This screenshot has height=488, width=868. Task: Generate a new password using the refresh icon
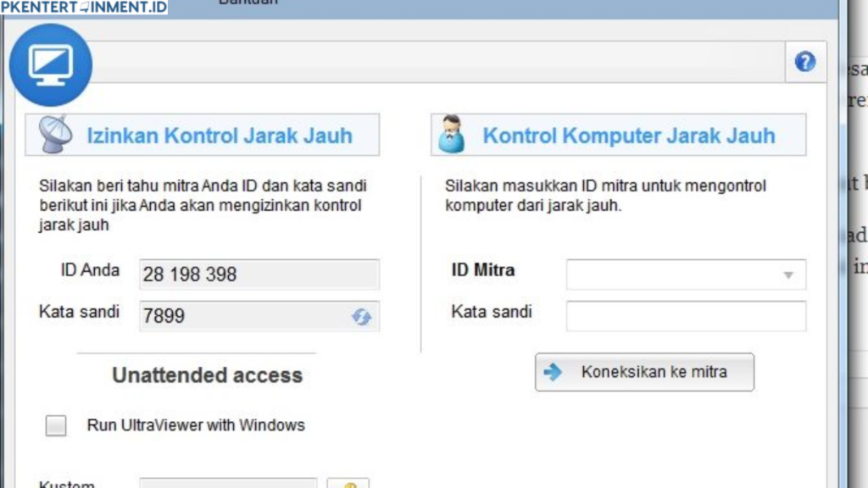pyautogui.click(x=362, y=317)
